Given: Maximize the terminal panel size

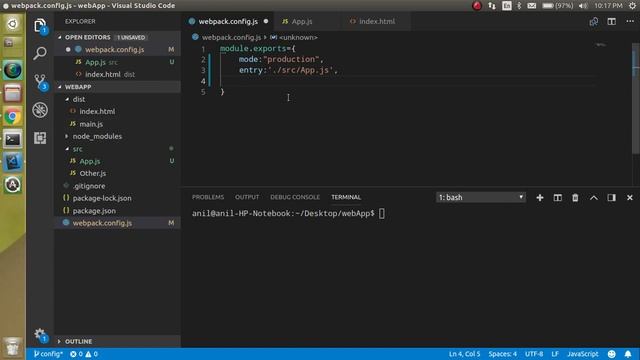Looking at the screenshot, I should click(x=593, y=198).
